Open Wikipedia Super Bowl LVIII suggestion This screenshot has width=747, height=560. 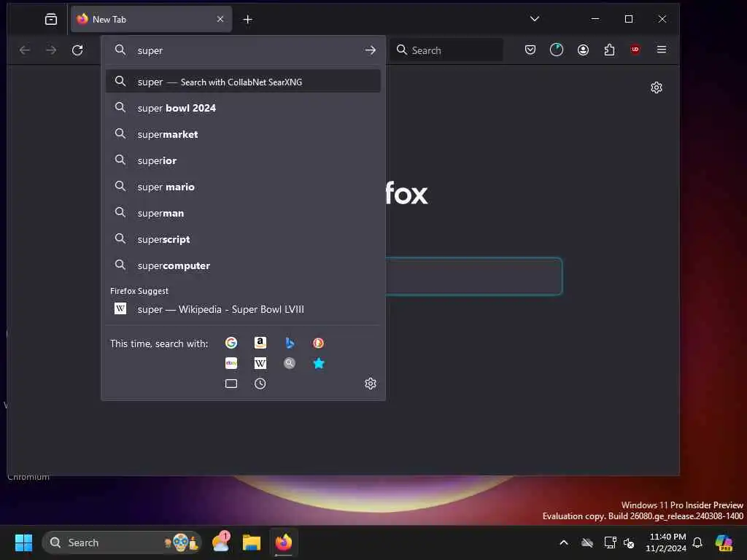coord(243,309)
